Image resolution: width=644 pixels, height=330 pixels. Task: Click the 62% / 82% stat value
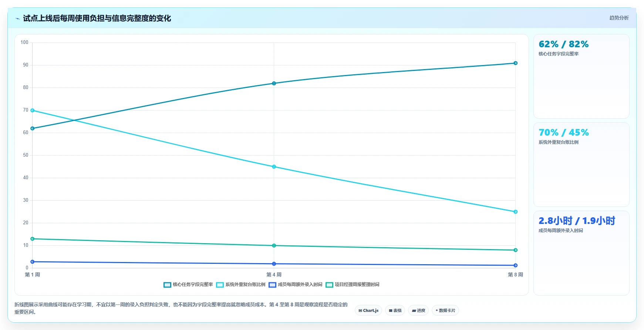(564, 44)
